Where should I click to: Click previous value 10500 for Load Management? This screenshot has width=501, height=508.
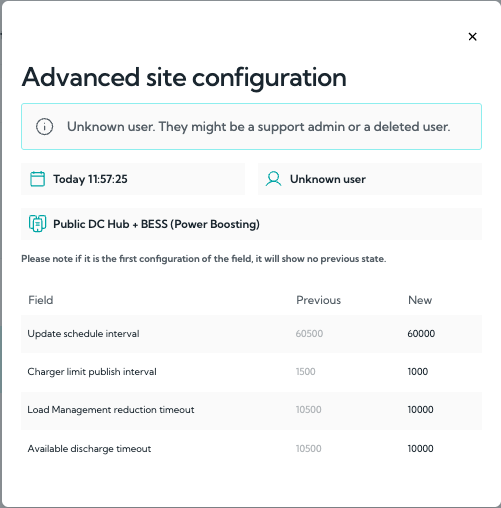[308, 410]
